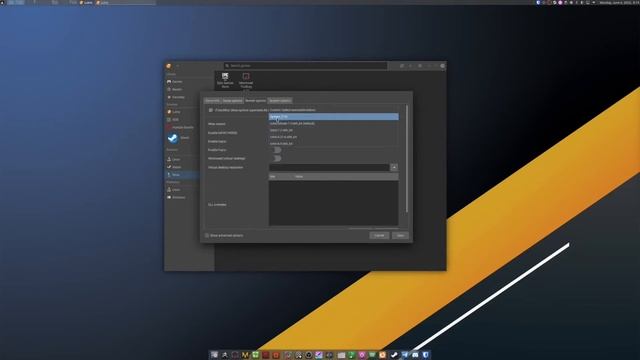The width and height of the screenshot is (640, 360).
Task: Choose the Wine version marked (default)
Action: click(333, 123)
